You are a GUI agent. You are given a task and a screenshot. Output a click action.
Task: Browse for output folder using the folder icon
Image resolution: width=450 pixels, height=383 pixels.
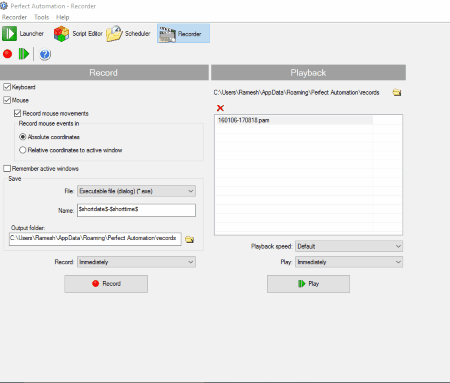[190, 239]
